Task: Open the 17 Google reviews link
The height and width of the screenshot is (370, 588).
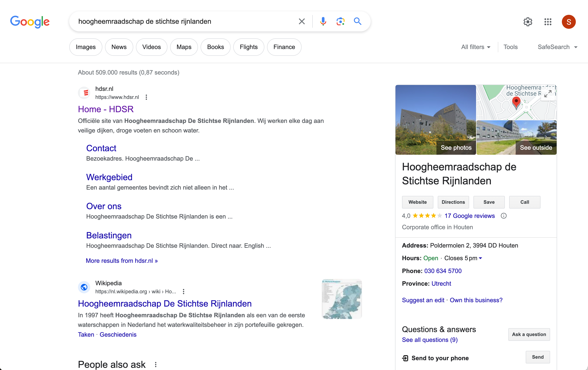Action: pyautogui.click(x=469, y=216)
